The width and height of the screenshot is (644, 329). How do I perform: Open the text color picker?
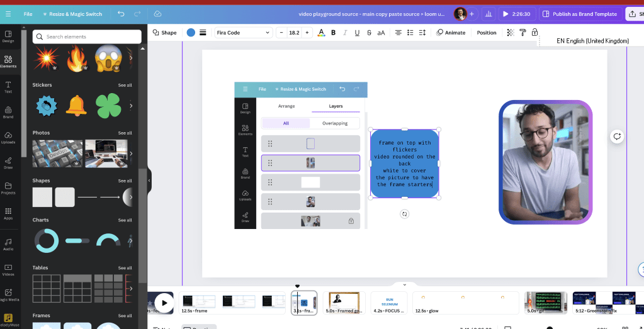[x=321, y=33]
